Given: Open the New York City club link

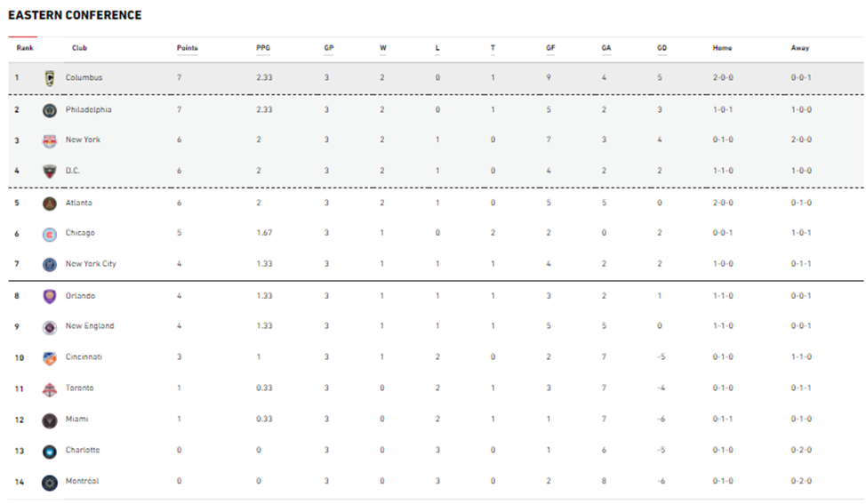Looking at the screenshot, I should (91, 264).
